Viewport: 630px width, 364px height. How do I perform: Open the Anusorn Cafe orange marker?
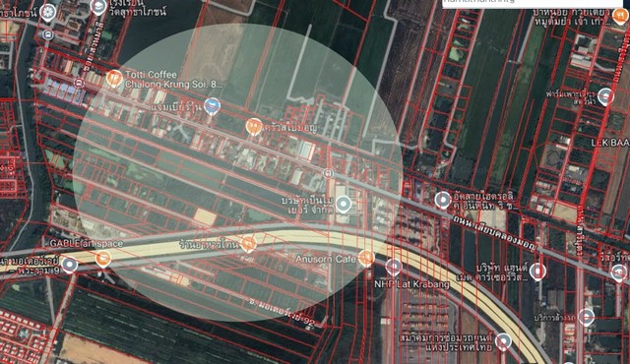coord(366,258)
